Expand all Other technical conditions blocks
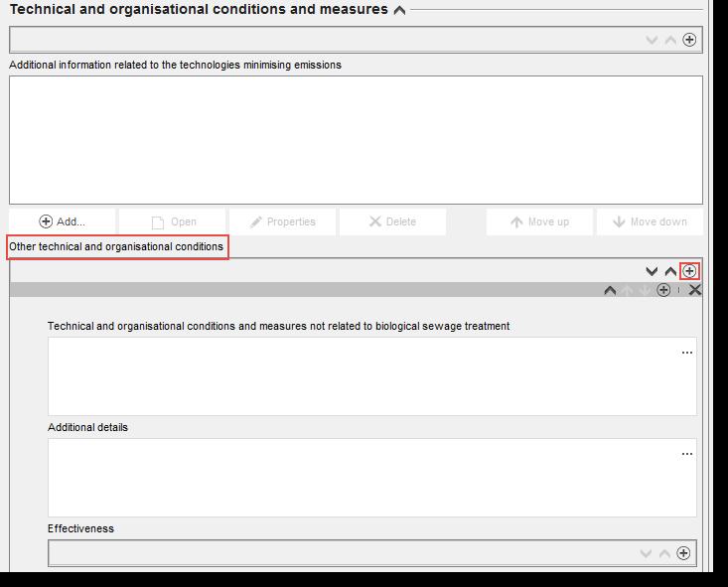This screenshot has width=728, height=587. pyautogui.click(x=652, y=271)
